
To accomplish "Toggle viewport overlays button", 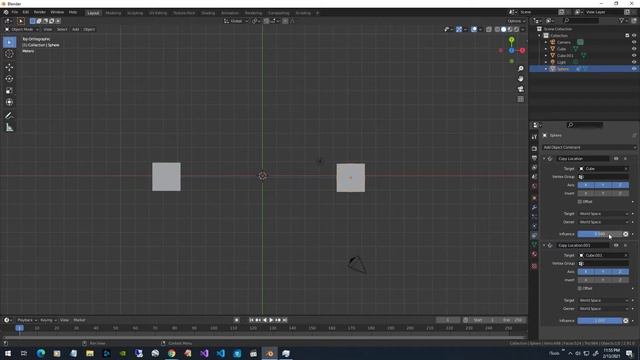I will 473,29.
